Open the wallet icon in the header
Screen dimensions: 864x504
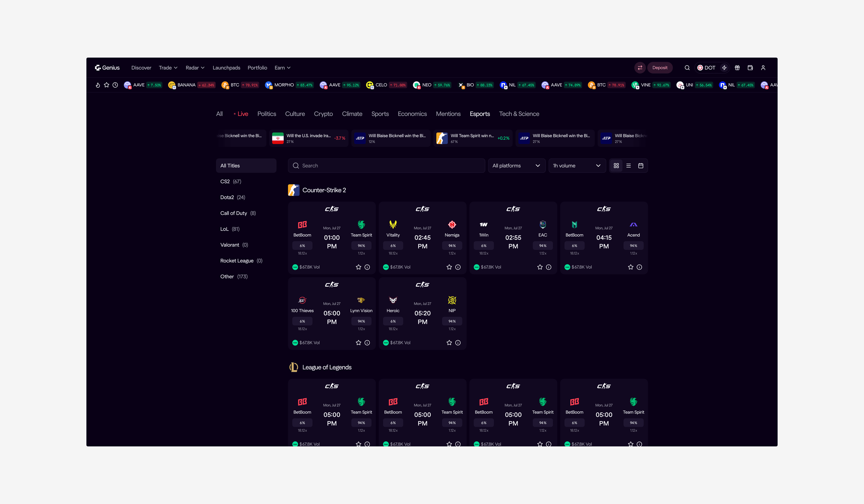[x=750, y=67]
